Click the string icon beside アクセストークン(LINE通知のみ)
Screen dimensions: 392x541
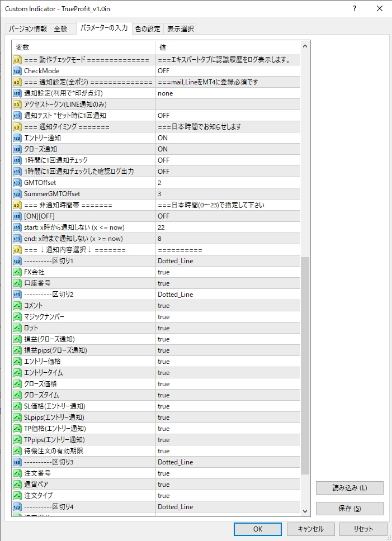[x=17, y=105]
